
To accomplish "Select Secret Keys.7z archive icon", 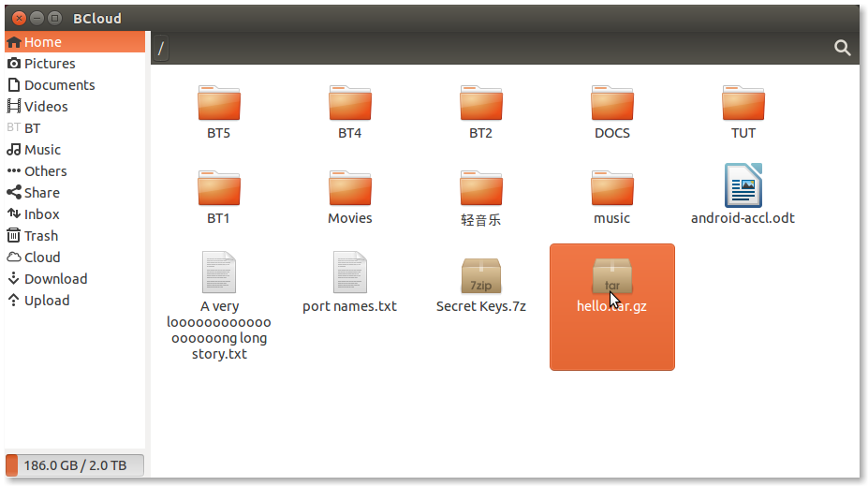I will coord(481,276).
